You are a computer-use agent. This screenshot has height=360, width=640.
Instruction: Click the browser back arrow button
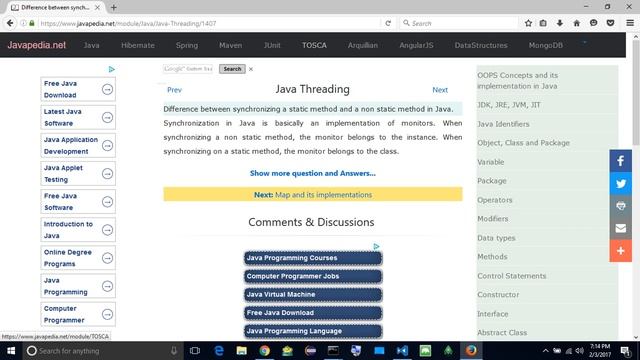[x=10, y=23]
